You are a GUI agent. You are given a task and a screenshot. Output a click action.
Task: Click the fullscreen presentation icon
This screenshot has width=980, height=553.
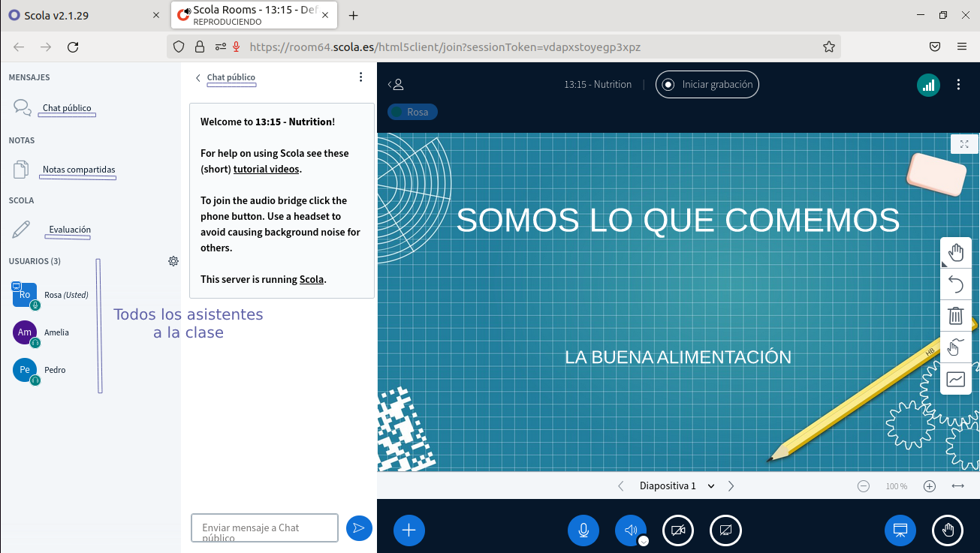point(964,144)
